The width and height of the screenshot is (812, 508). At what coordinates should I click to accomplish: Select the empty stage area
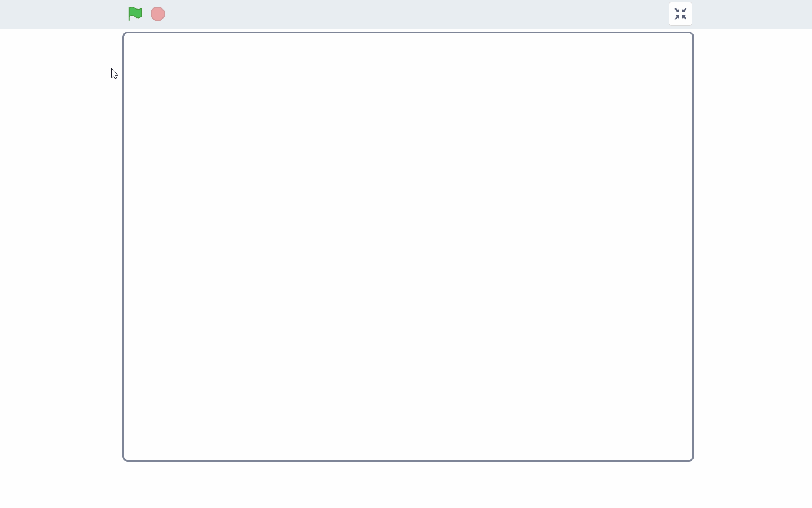coord(408,247)
